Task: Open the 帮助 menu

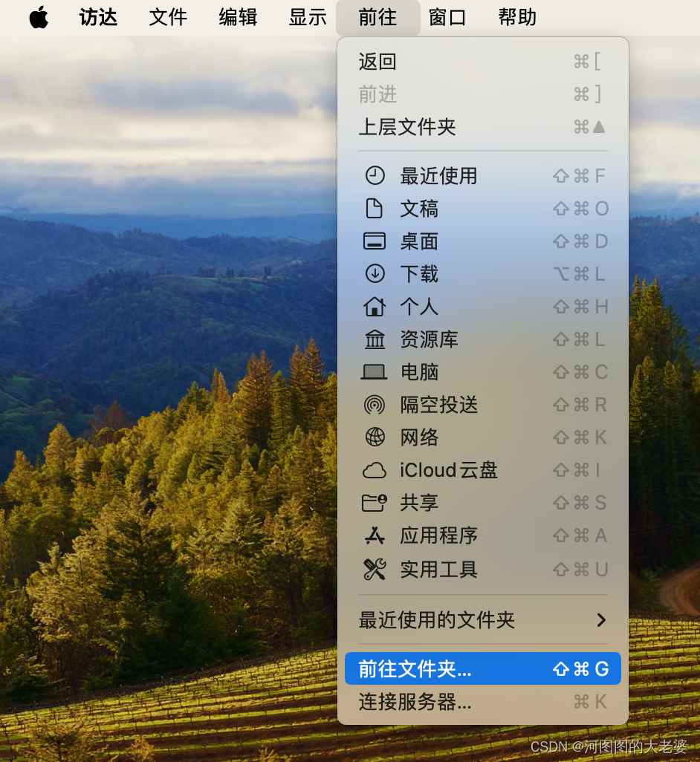Action: pyautogui.click(x=517, y=18)
